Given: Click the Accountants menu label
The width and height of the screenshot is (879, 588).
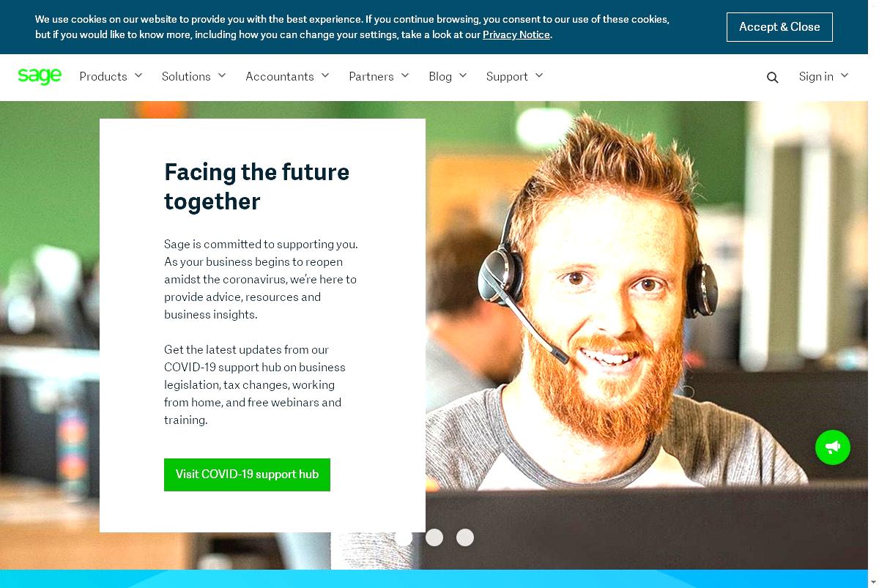Looking at the screenshot, I should 280,76.
